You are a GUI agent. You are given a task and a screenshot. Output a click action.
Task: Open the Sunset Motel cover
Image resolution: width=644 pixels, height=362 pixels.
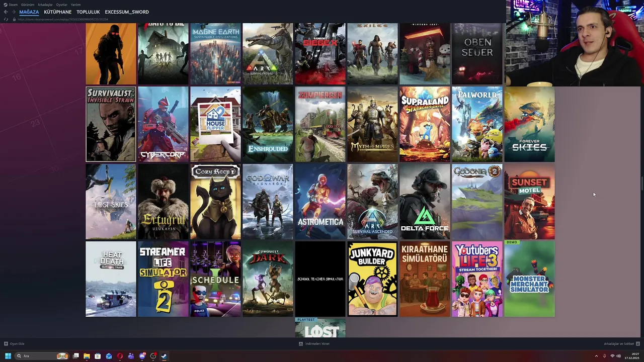pos(529,202)
